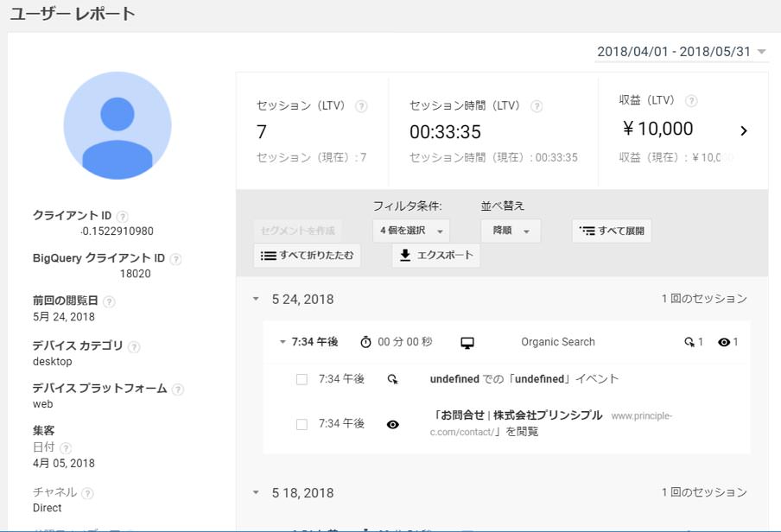Collapse the 7:34 午後 session row
Screen dimensions: 781x532
(283, 342)
